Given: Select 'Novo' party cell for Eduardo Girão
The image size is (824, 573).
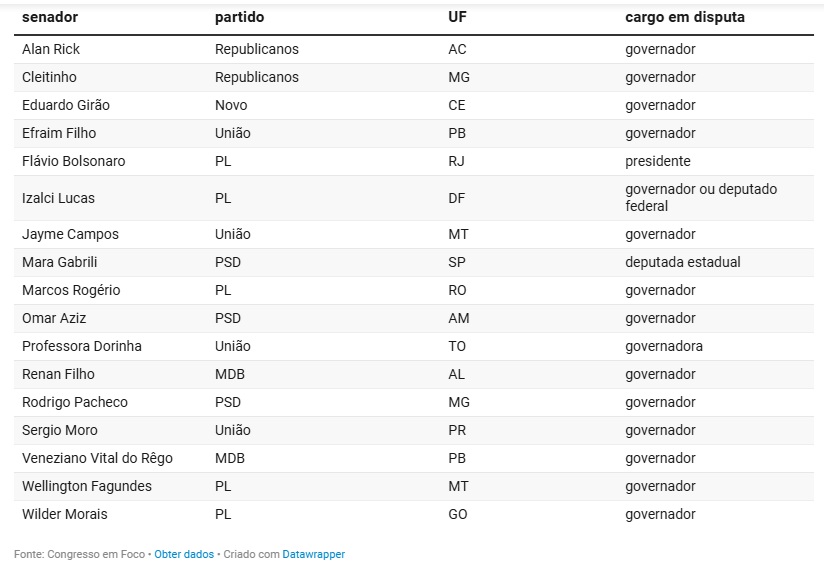Looking at the screenshot, I should [231, 105].
